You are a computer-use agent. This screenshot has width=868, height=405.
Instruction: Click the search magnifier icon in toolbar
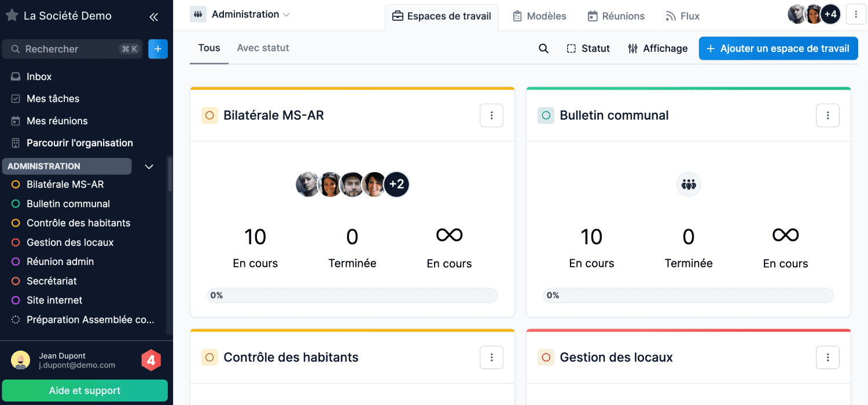point(543,49)
